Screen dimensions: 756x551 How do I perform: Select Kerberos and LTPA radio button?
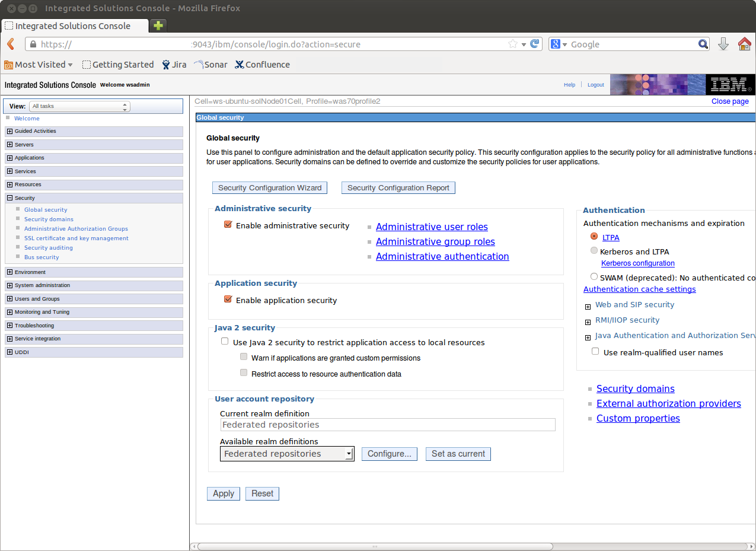(594, 251)
